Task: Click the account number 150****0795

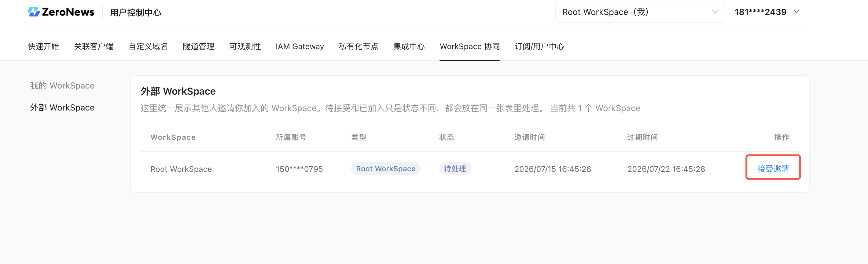Action: click(300, 169)
